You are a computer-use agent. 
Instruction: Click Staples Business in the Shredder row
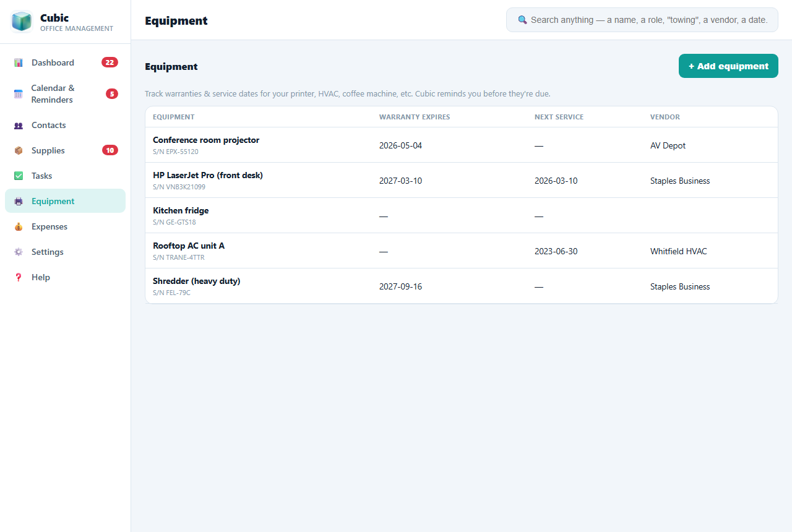[680, 286]
